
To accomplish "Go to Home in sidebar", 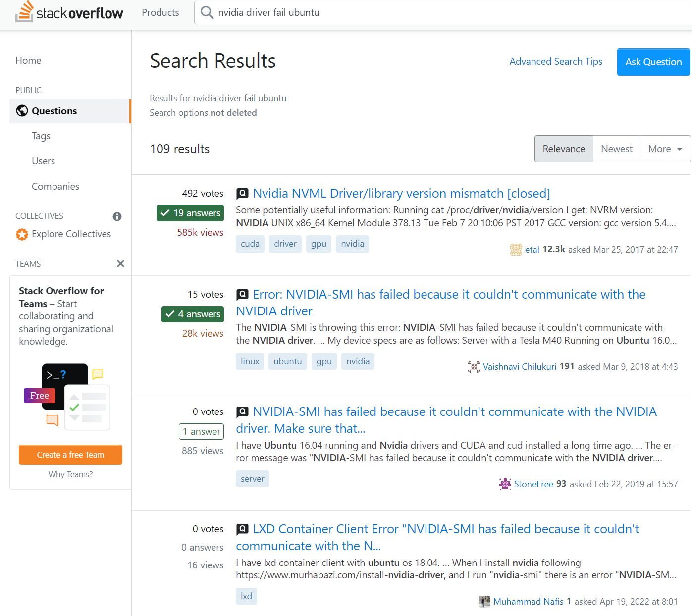I will click(28, 60).
